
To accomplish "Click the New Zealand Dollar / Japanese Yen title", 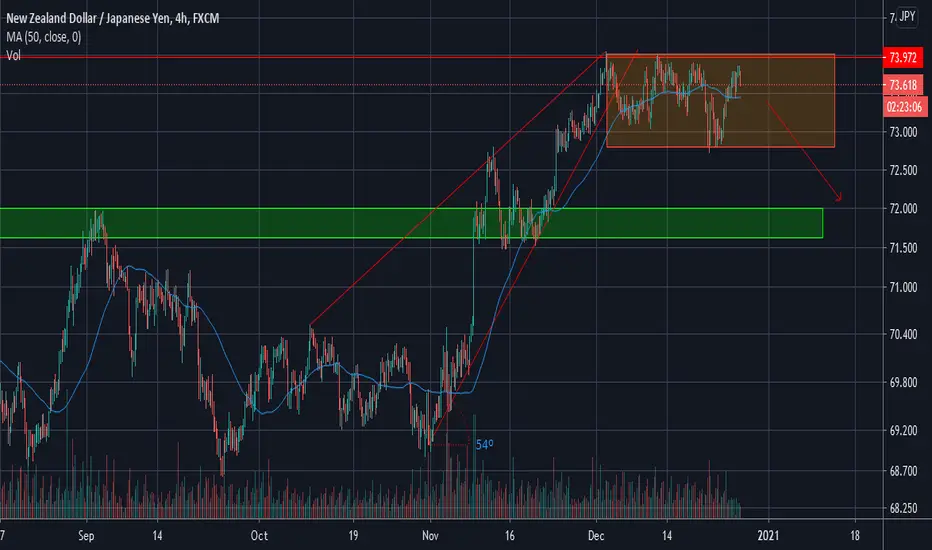I will tap(112, 18).
